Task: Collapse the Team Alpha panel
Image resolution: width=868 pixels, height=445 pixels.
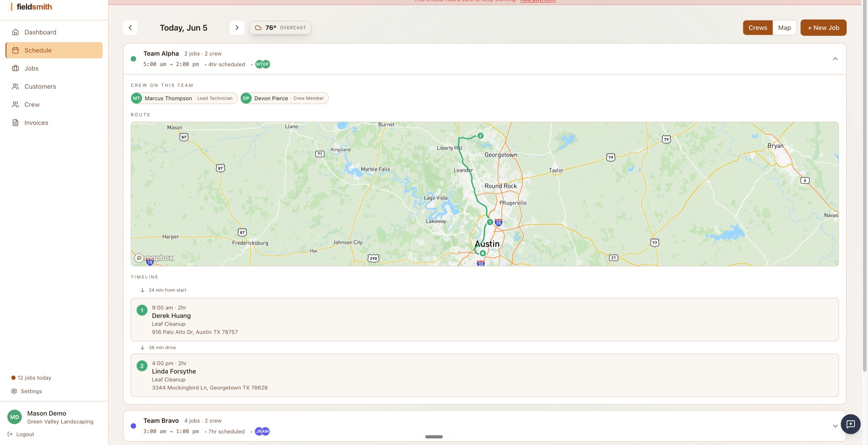Action: click(x=835, y=59)
